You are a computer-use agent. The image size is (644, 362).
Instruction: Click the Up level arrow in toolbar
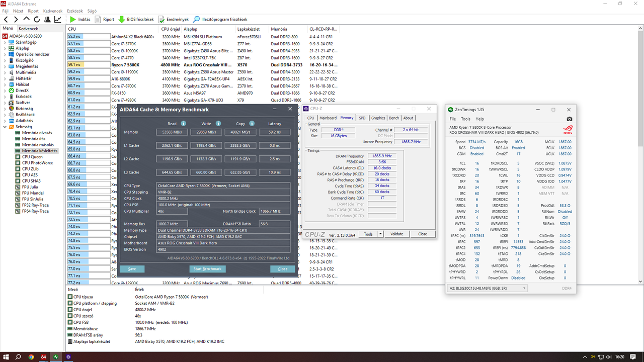(26, 20)
